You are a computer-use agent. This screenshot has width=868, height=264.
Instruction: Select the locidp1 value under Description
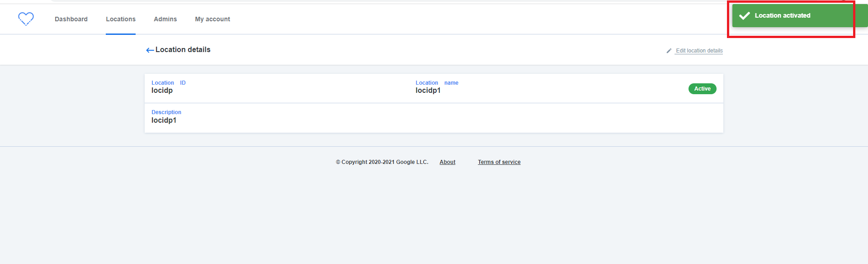point(164,120)
